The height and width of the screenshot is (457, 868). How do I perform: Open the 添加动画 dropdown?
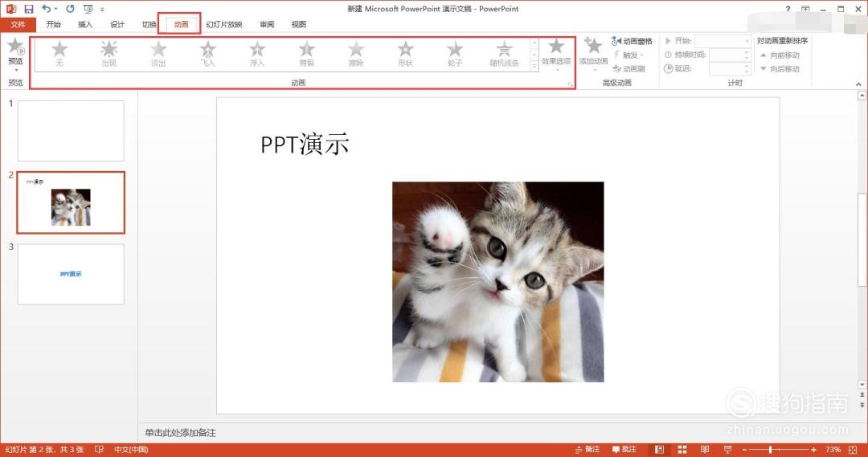593,55
